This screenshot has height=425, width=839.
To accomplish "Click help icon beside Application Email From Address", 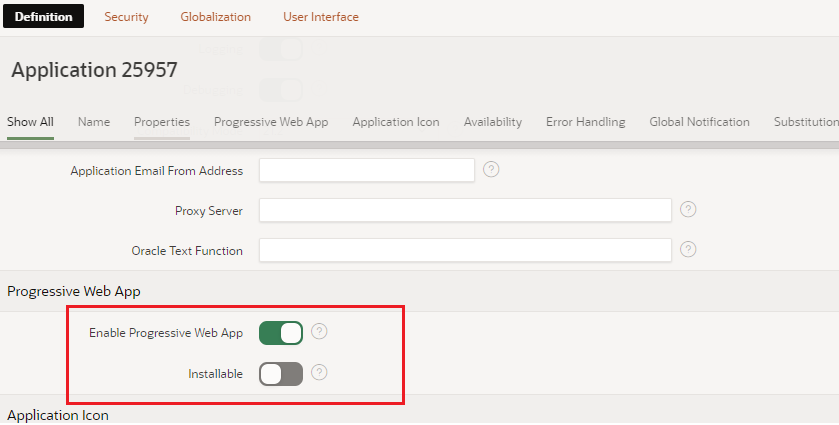I will (491, 169).
